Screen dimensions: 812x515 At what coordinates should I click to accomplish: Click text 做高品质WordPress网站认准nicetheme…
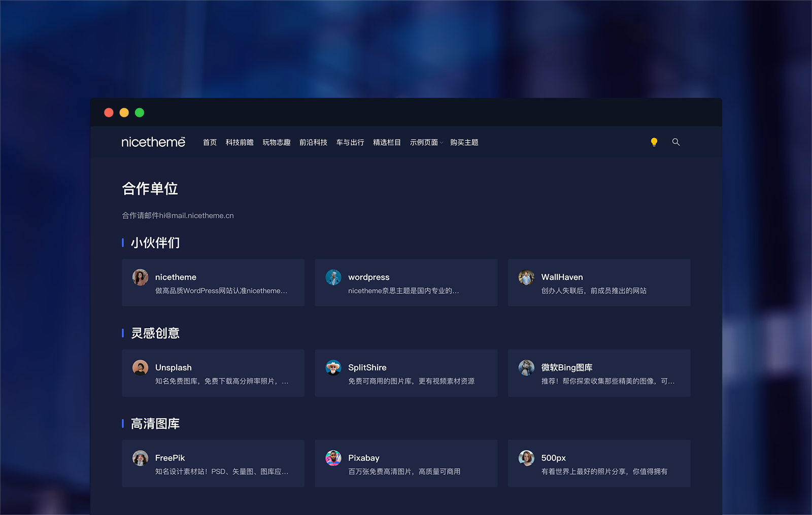(x=221, y=291)
